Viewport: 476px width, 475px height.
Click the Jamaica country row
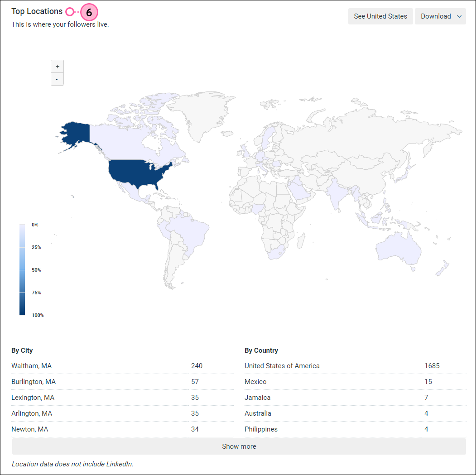click(x=356, y=397)
